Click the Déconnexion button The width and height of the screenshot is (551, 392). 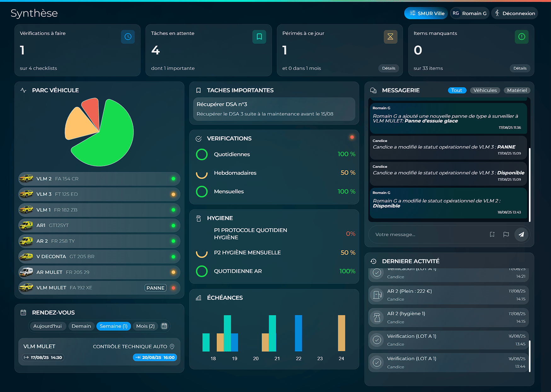(x=514, y=14)
